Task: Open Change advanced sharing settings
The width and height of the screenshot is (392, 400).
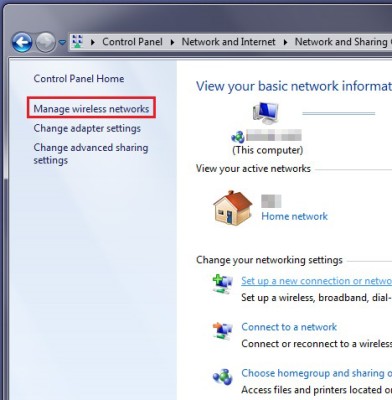Action: click(91, 154)
